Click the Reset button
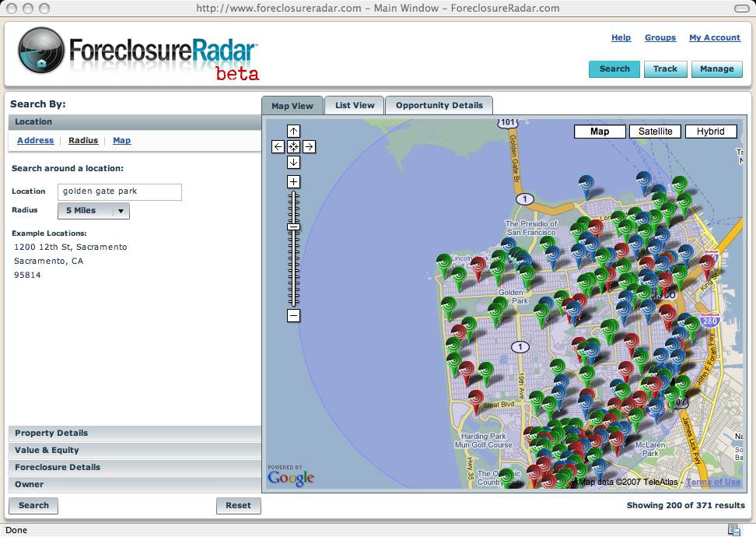The width and height of the screenshot is (756, 537). 238,505
